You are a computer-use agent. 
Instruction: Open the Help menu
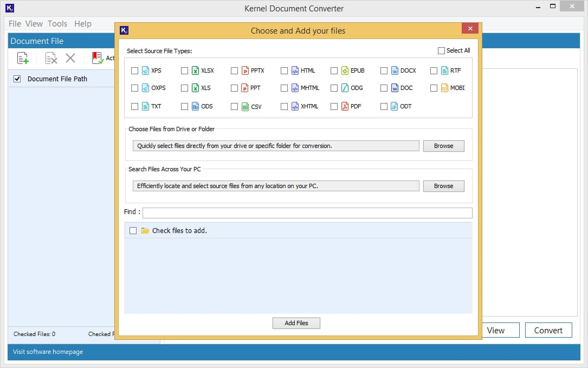point(82,24)
